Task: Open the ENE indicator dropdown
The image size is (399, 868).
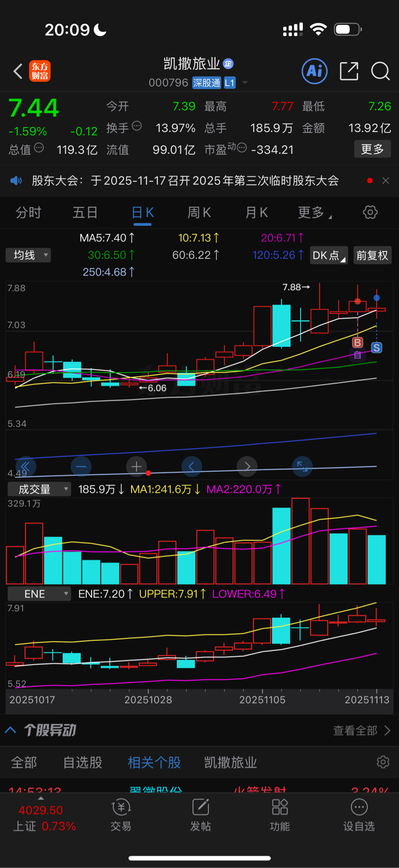Action: pos(39,593)
